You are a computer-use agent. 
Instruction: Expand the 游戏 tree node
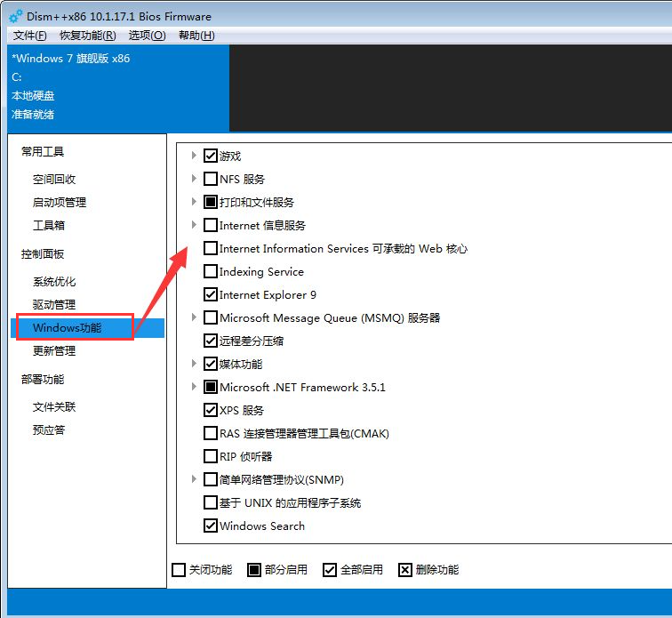(194, 156)
